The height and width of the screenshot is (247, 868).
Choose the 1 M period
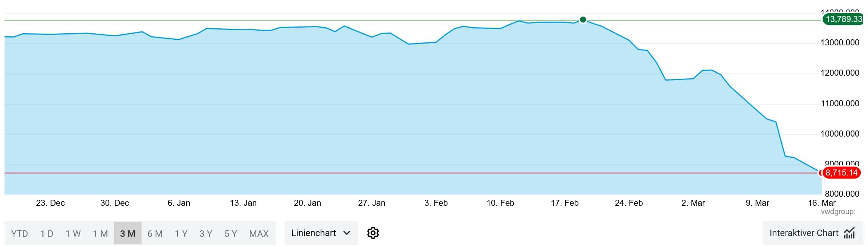click(100, 234)
